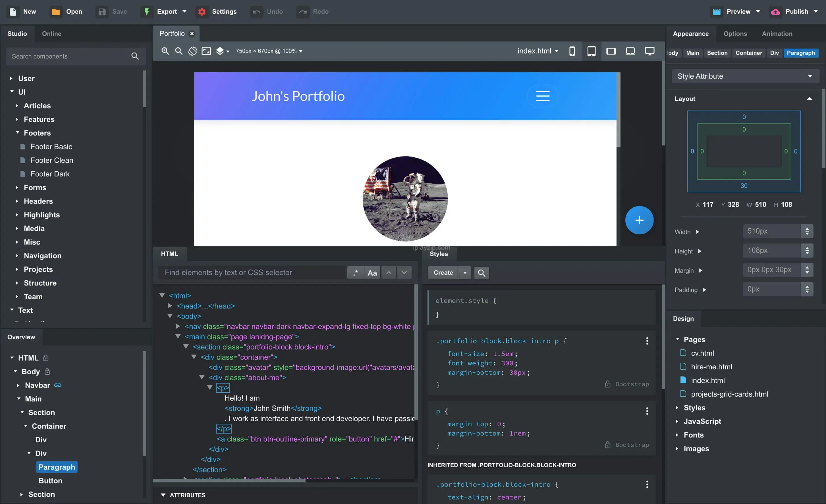Click the margin value input field
826x504 pixels.
click(x=772, y=270)
